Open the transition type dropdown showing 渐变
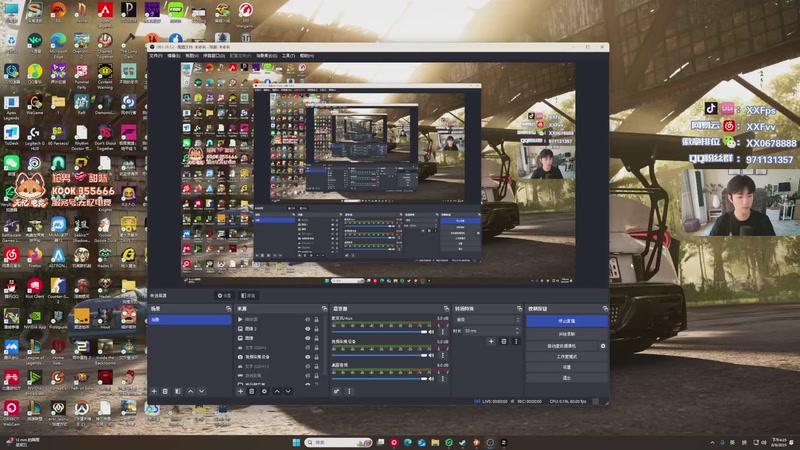The image size is (800, 450). [487, 320]
